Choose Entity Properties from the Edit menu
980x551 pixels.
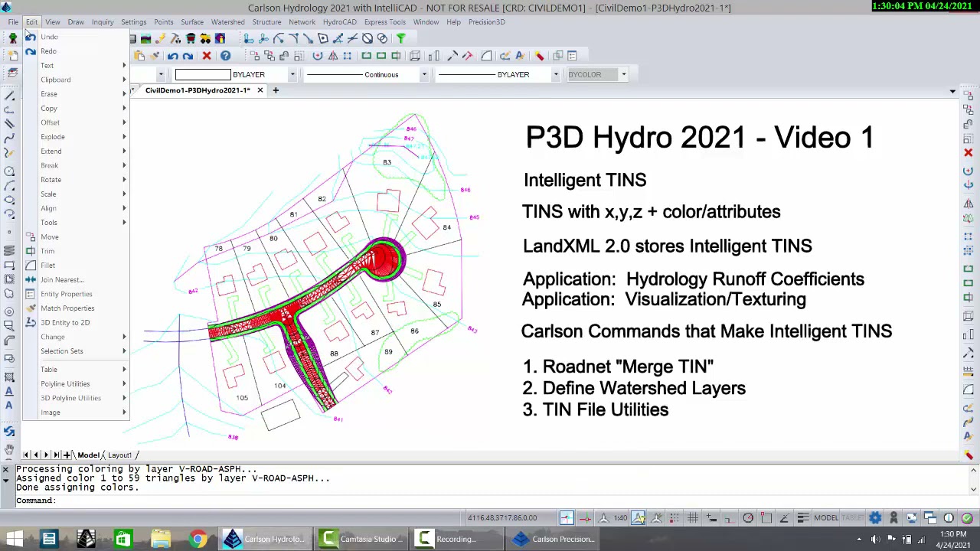coord(77,294)
